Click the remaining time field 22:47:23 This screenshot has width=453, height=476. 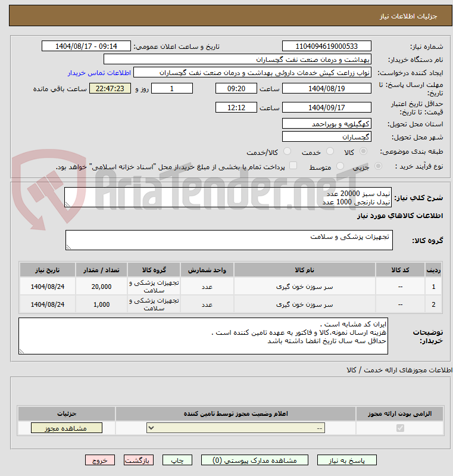click(110, 88)
